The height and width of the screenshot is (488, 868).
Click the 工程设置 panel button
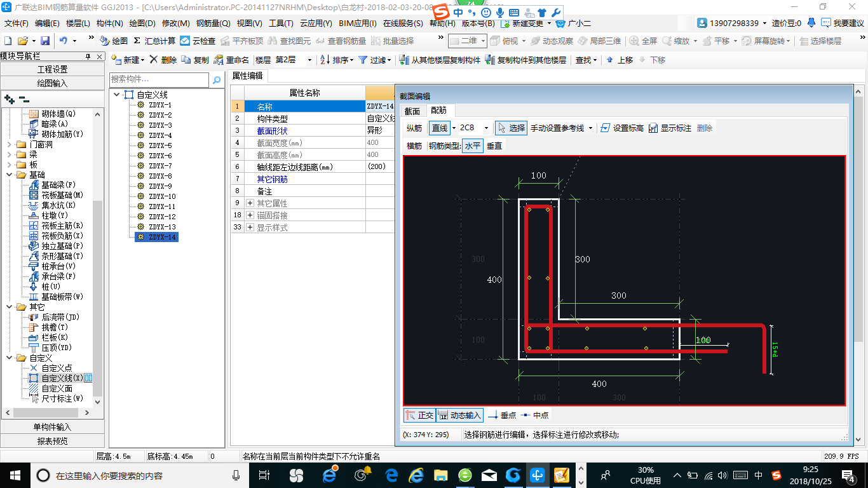pos(52,69)
